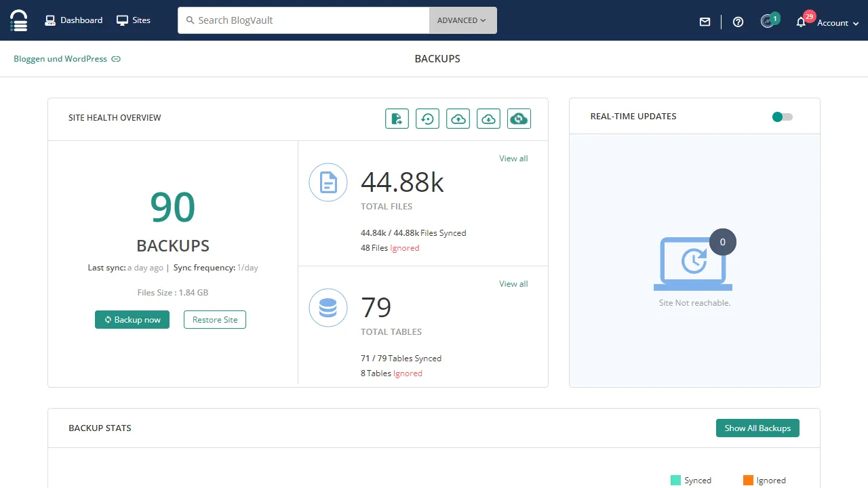Click the 44.88k total files value
Screen dimensions: 868x488
pos(402,182)
